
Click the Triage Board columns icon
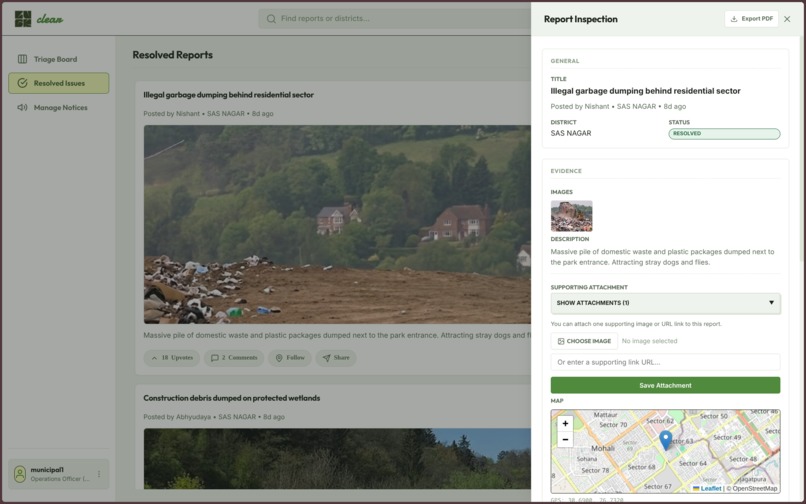click(22, 59)
